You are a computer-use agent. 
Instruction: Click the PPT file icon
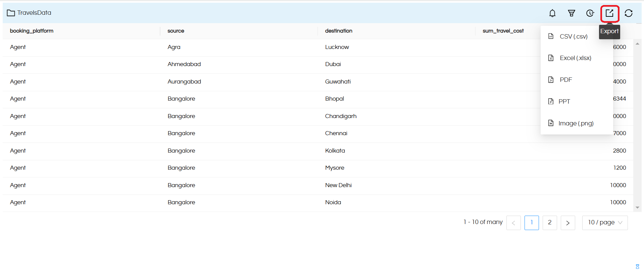click(x=551, y=101)
